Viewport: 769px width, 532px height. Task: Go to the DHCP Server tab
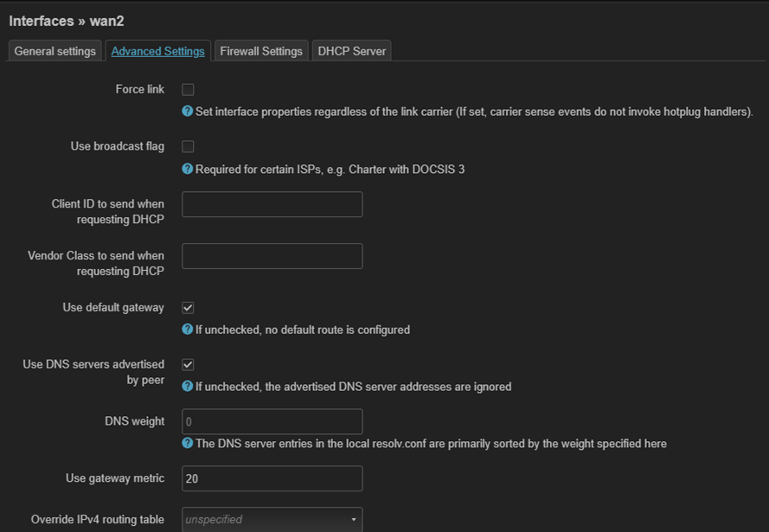click(351, 51)
